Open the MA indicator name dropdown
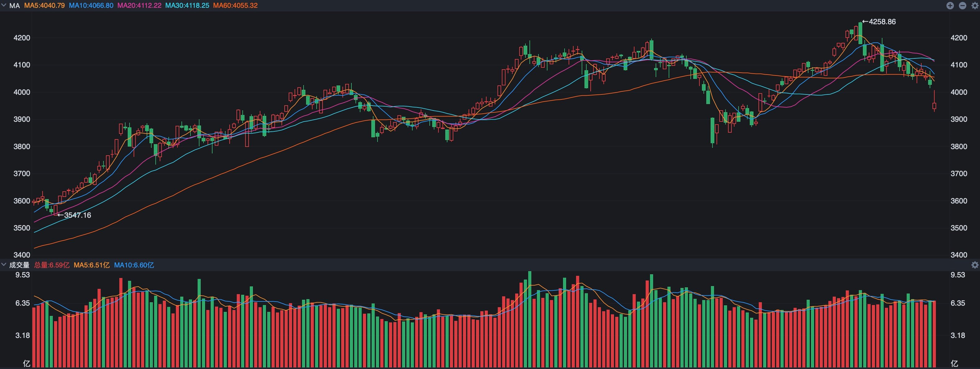This screenshot has height=369, width=980. coord(15,6)
